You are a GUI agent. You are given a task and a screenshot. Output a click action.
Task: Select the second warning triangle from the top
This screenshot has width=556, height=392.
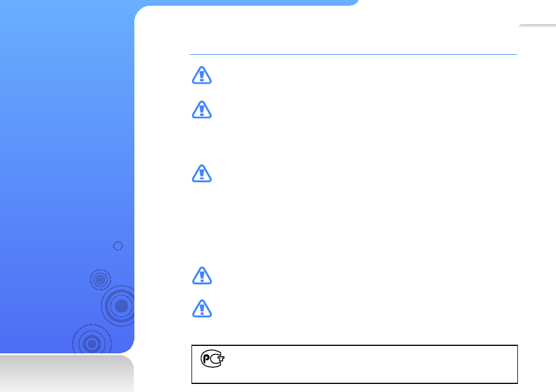(202, 110)
